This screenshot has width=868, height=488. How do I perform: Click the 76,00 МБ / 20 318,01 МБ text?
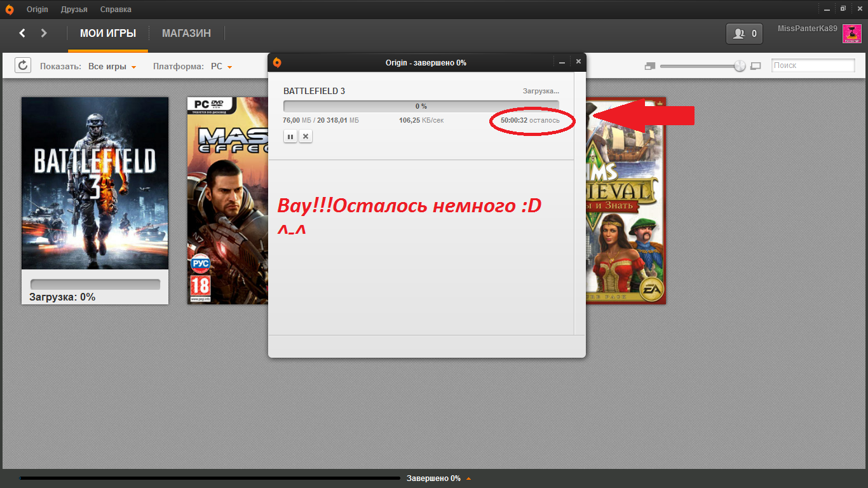(x=321, y=120)
